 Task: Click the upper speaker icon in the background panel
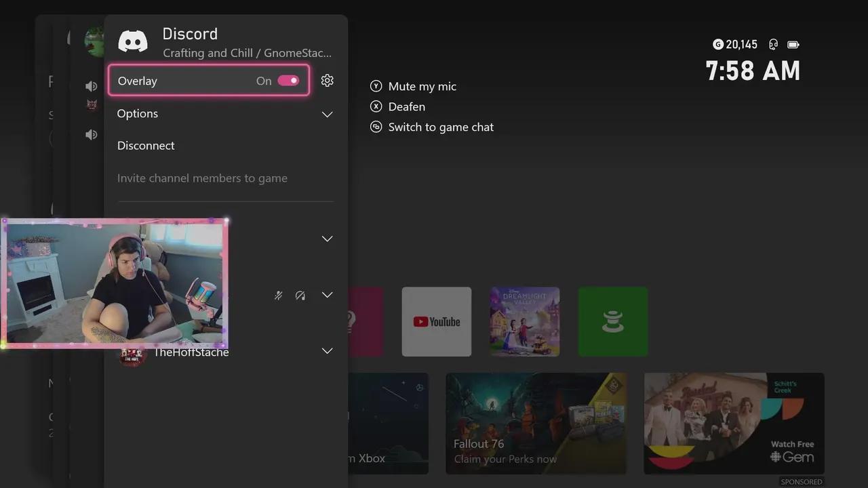pyautogui.click(x=91, y=86)
